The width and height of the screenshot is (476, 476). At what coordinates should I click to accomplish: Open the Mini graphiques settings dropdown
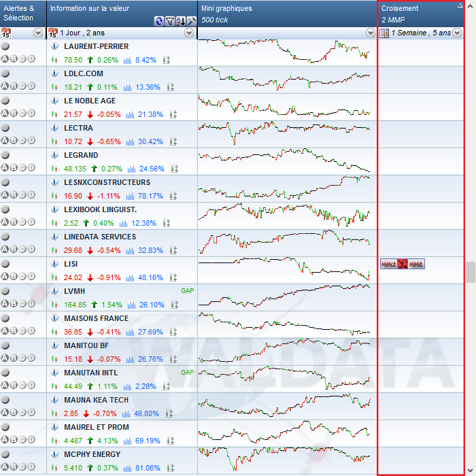click(x=371, y=33)
